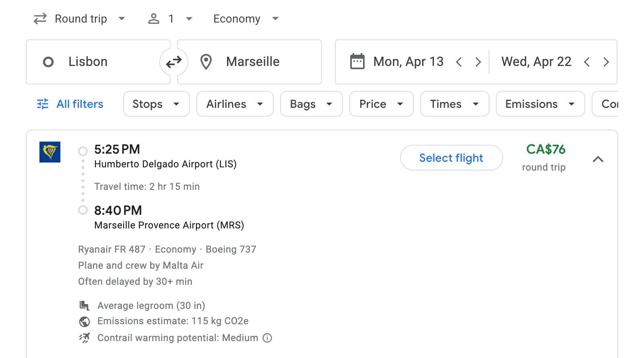Viewport: 644px width, 358px height.
Task: Click the contrail warming info icon
Action: (x=267, y=338)
